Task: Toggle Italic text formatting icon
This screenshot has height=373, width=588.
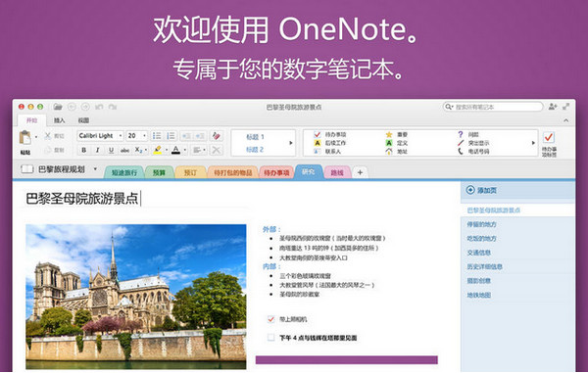Action: point(97,150)
